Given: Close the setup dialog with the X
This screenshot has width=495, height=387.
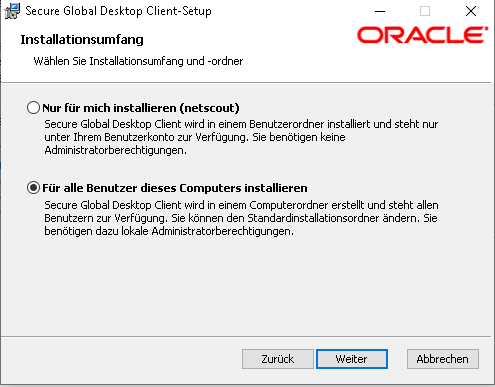Looking at the screenshot, I should pos(471,11).
